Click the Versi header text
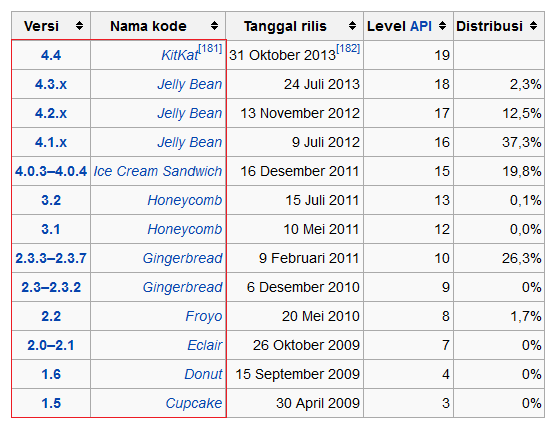 click(41, 26)
